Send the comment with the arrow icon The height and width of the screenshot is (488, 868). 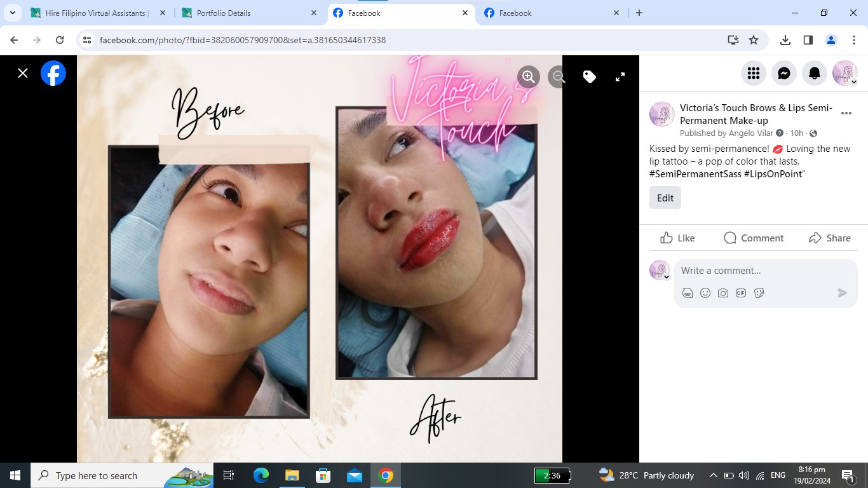click(x=843, y=293)
